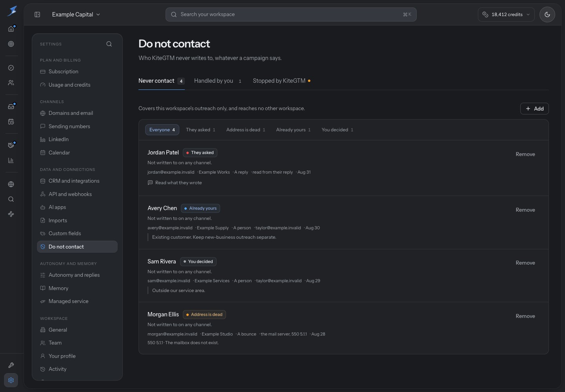The height and width of the screenshot is (392, 565).
Task: Search settings with the magnifier icon
Action: [x=109, y=44]
